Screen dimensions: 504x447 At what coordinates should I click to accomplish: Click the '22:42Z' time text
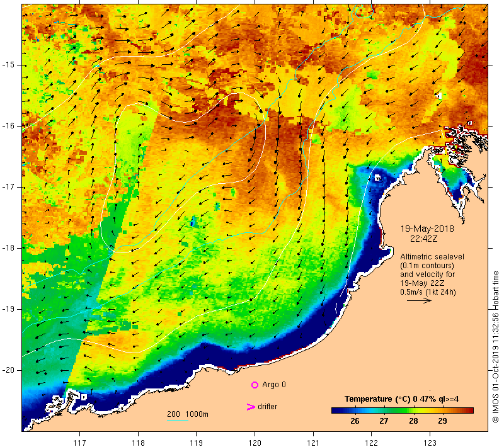click(x=423, y=239)
